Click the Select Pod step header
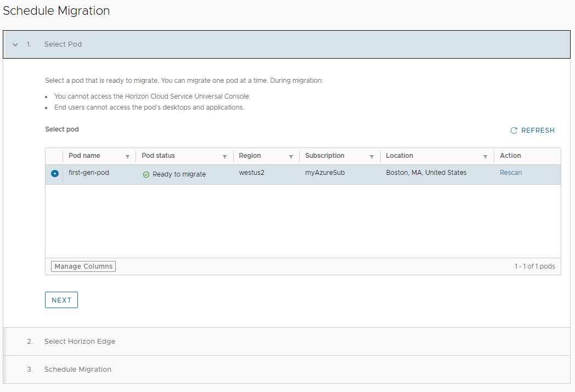The height and width of the screenshot is (392, 575). tap(287, 44)
